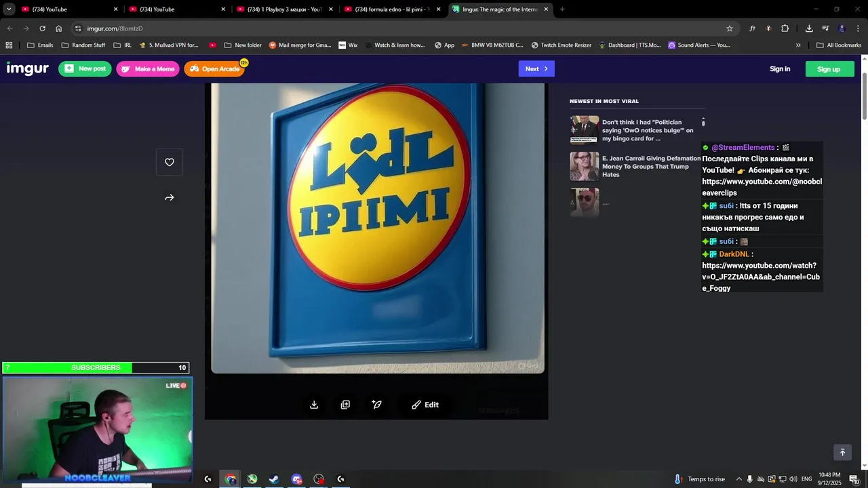Image resolution: width=868 pixels, height=488 pixels.
Task: Open BMW V8 M62TUB bookmark
Action: coord(492,45)
